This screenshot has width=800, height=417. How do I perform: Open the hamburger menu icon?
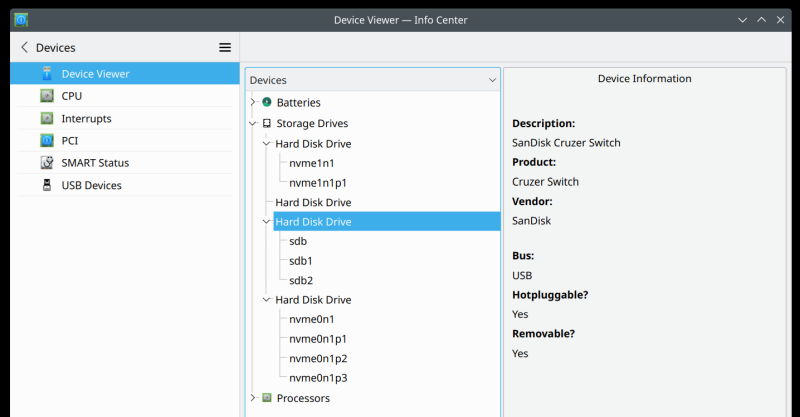225,47
